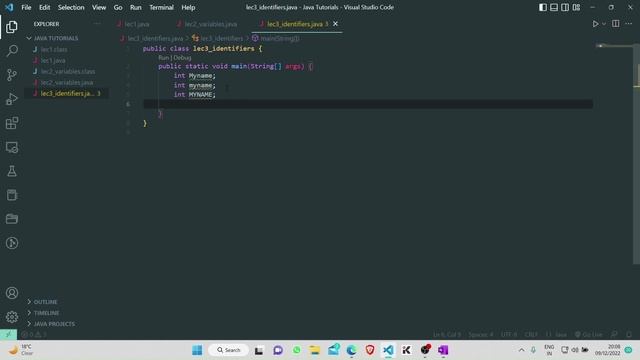The image size is (640, 360).
Task: Open the status bar notifications bell
Action: click(x=629, y=335)
